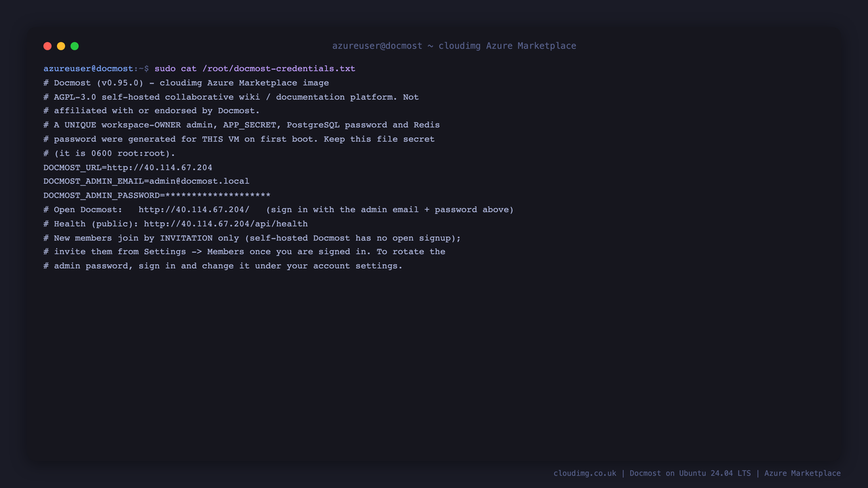Click the command 'sudo cat /root/docmost-credentials.txt'

pos(255,68)
